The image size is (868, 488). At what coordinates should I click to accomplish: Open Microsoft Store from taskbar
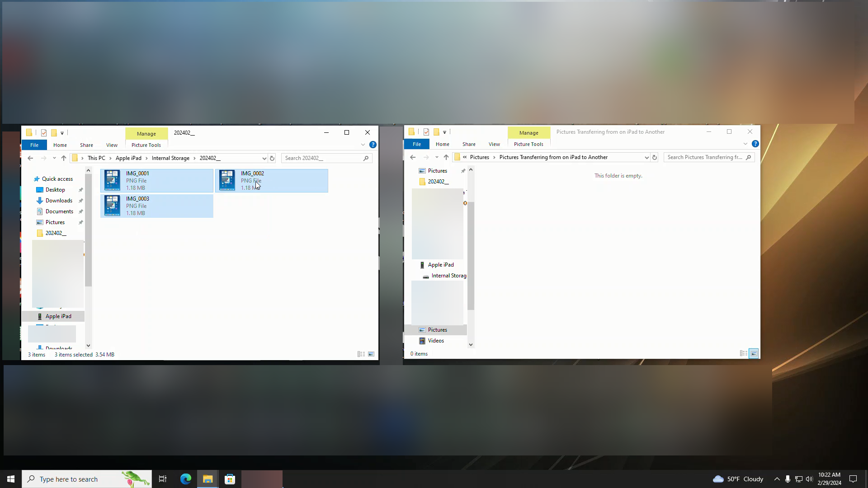[230, 479]
